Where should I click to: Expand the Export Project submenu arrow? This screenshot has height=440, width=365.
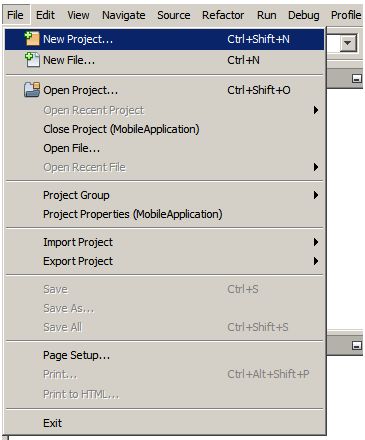click(x=316, y=261)
